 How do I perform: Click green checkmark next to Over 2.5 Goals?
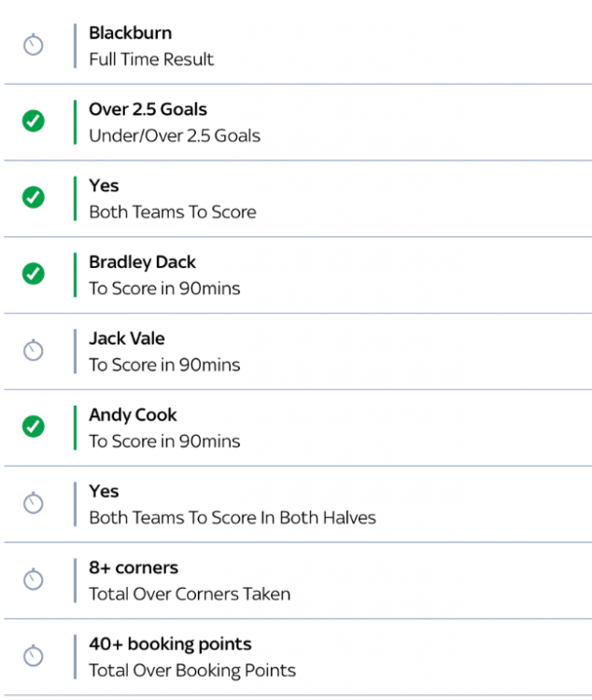tap(33, 121)
